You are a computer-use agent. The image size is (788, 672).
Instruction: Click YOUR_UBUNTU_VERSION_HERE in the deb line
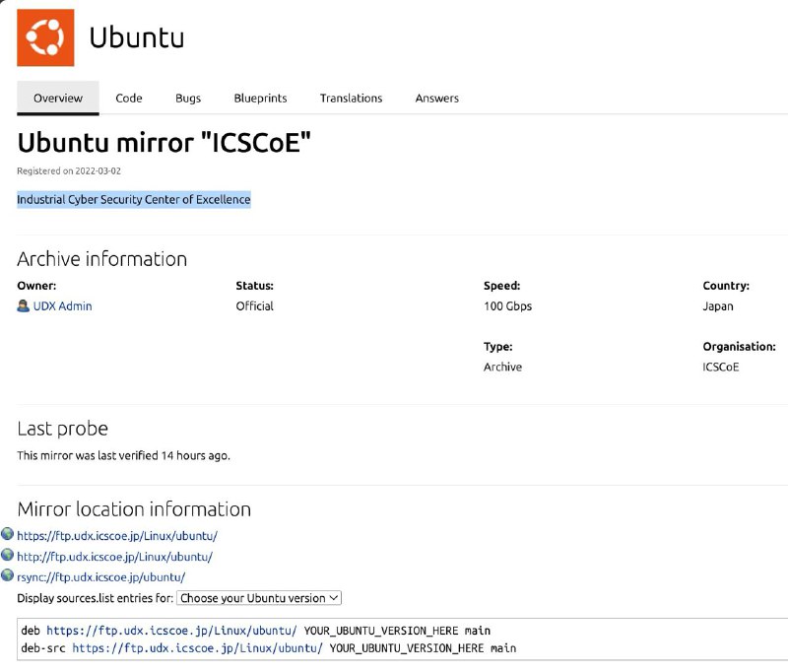coord(381,631)
